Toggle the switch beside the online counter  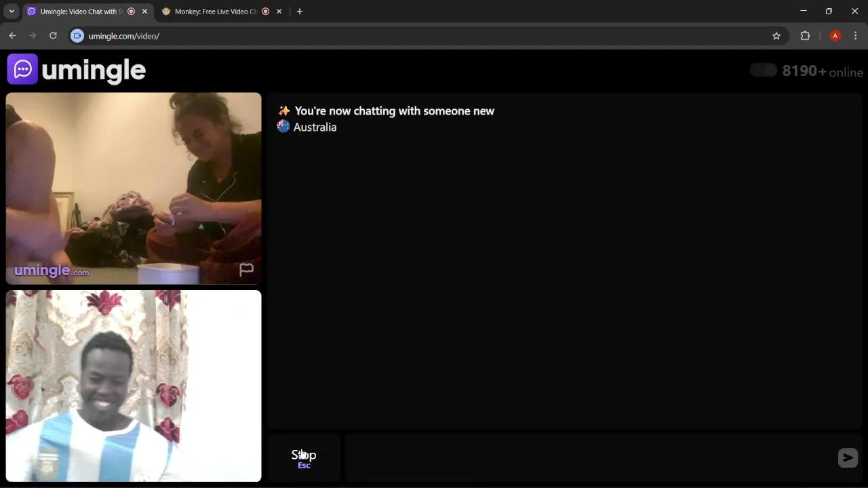coord(764,70)
